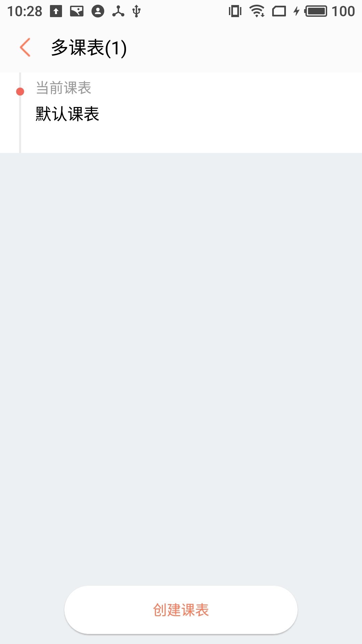Tap the vibrate mode status icon
Image resolution: width=362 pixels, height=644 pixels.
tap(235, 11)
